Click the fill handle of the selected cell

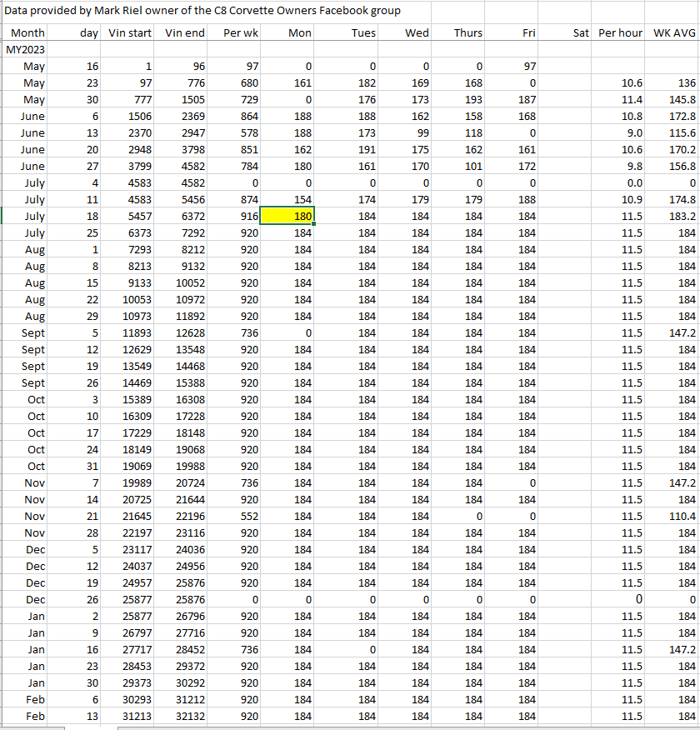click(313, 224)
